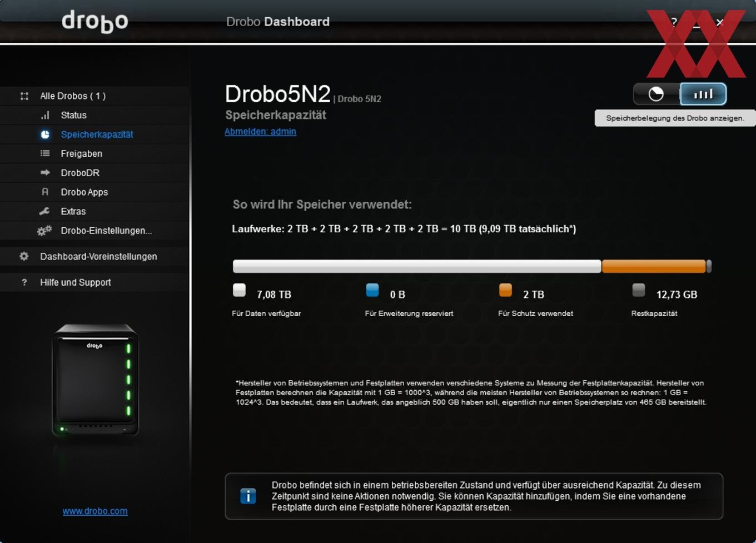The height and width of the screenshot is (543, 756).
Task: Click the Status bar-chart icon
Action: [x=45, y=115]
